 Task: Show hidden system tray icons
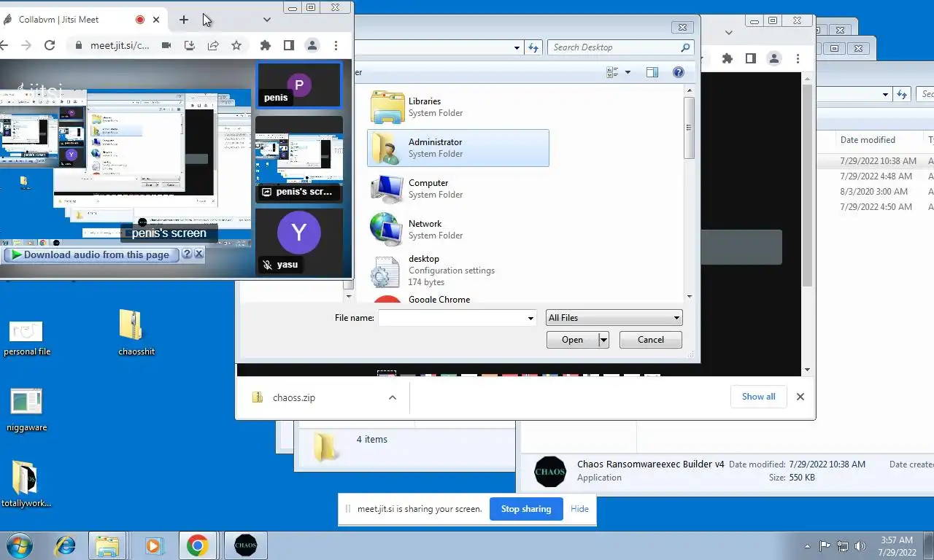click(807, 545)
